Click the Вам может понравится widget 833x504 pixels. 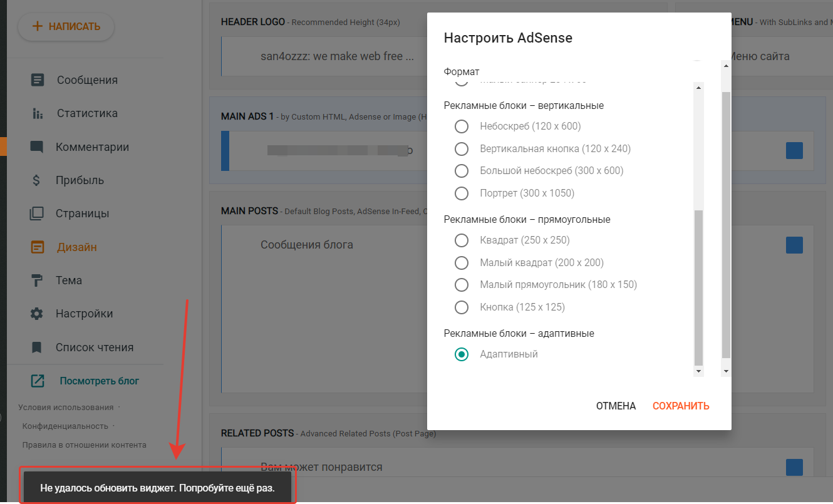click(x=321, y=467)
